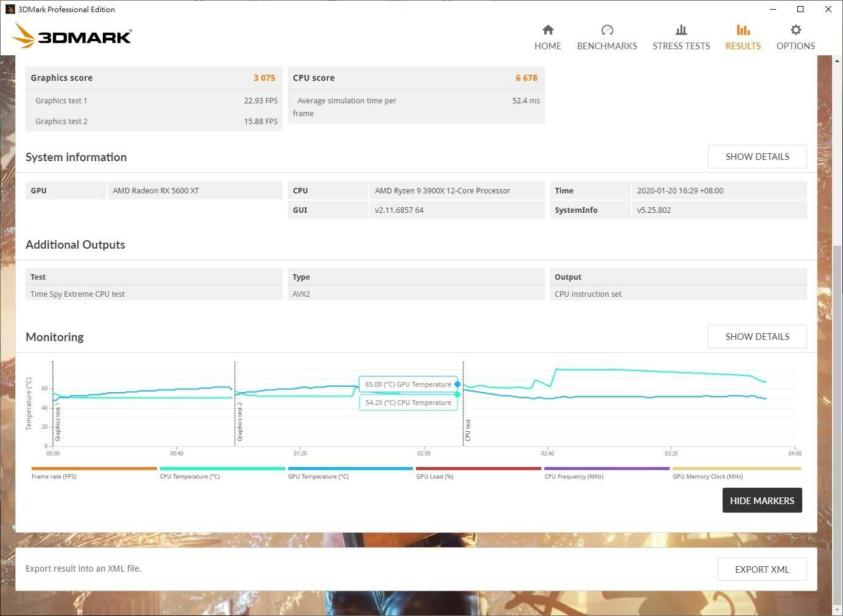
Task: Click the Monitoring section heading
Action: click(x=55, y=337)
